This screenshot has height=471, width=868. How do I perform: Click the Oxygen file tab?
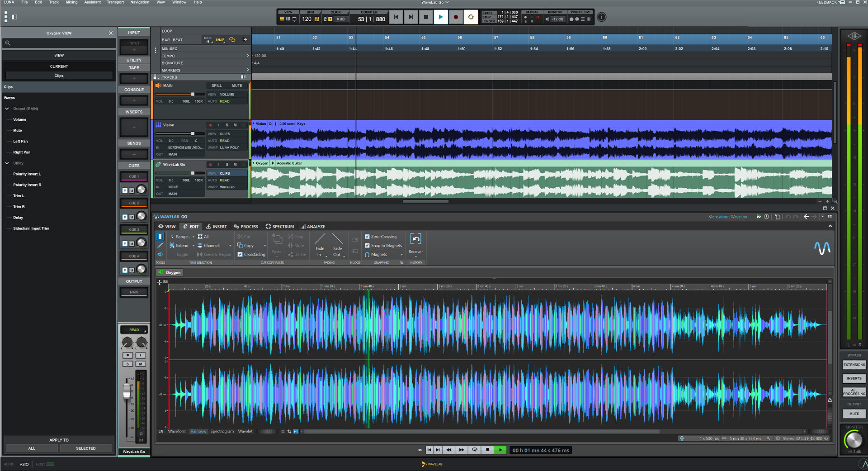(170, 272)
